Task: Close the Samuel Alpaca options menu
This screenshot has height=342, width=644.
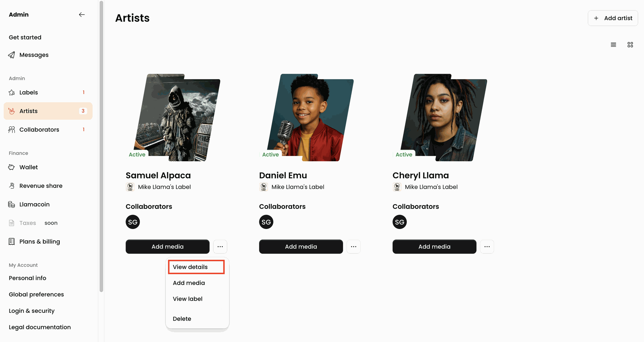Action: click(220, 247)
